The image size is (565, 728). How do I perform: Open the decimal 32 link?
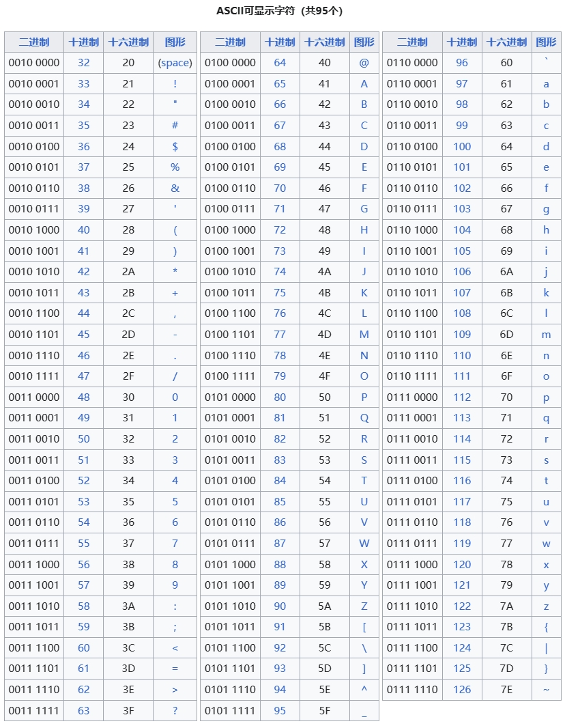point(83,63)
